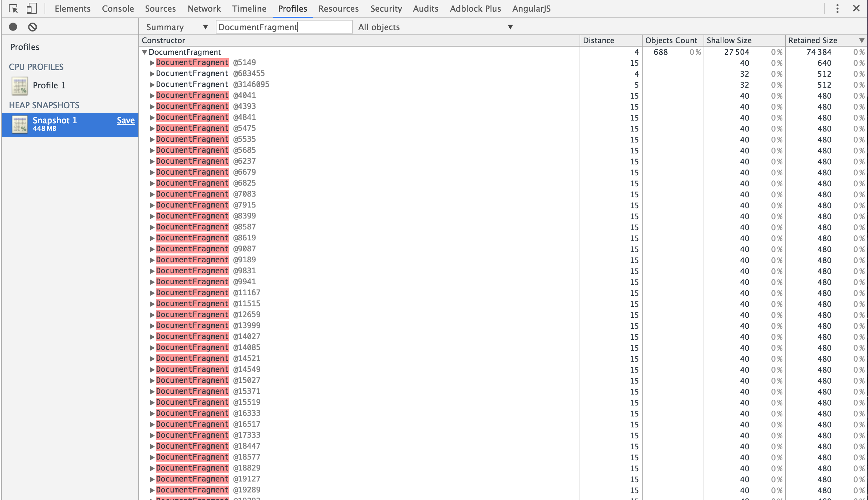Expand DocumentFragment @5149 row
Viewport: 868px width, 500px height.
(x=152, y=63)
